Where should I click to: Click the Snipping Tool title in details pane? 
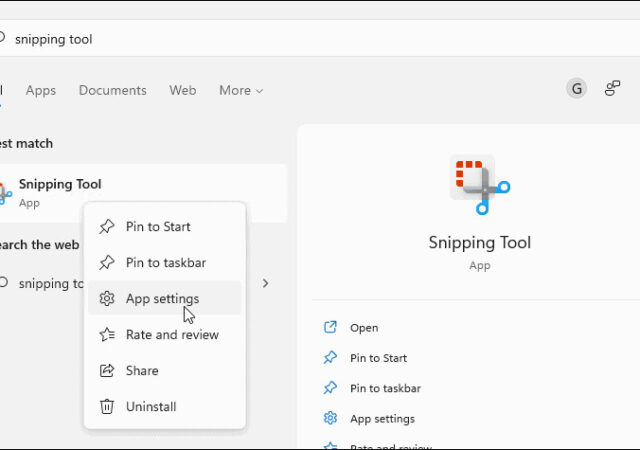[480, 243]
